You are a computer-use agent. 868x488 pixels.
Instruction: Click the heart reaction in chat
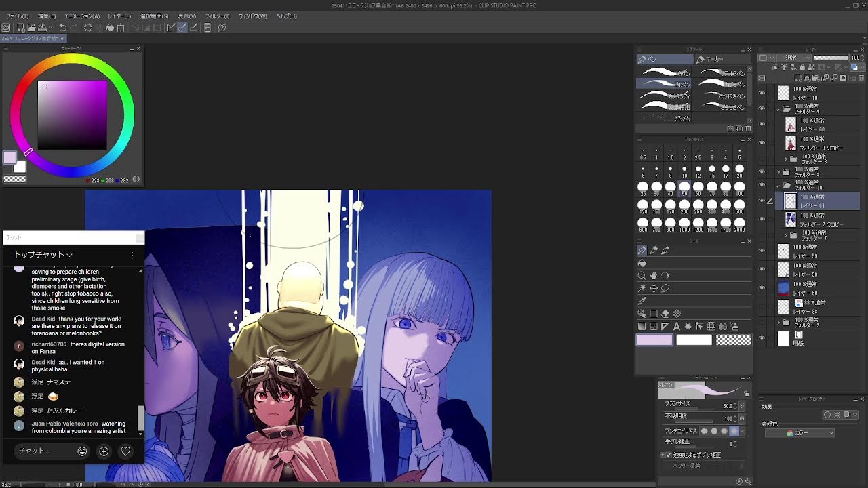pos(125,451)
